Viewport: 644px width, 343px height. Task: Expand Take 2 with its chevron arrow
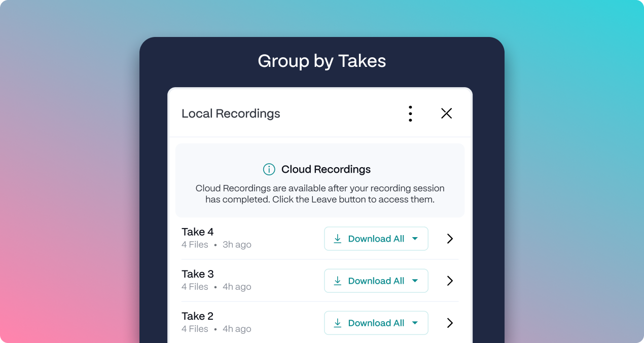[x=450, y=323]
